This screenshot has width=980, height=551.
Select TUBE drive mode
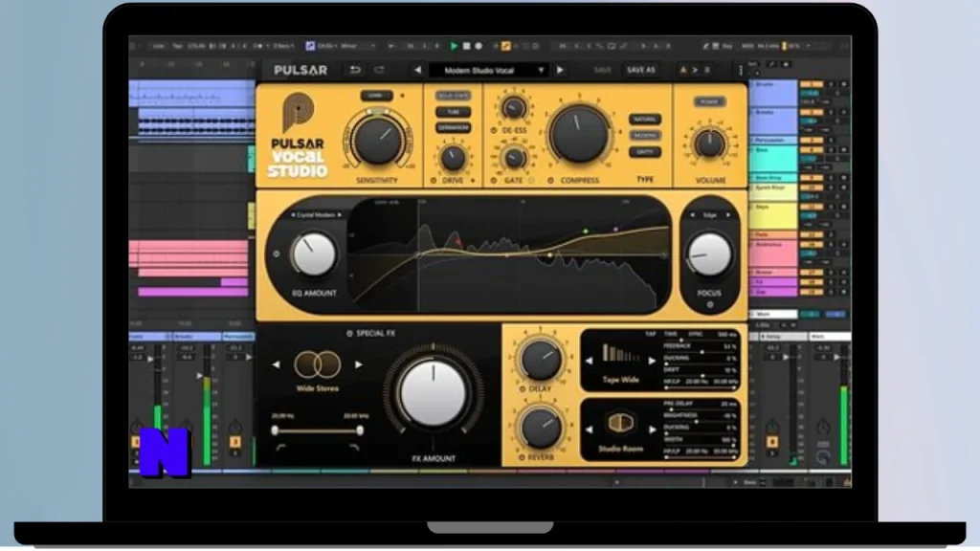tap(453, 112)
